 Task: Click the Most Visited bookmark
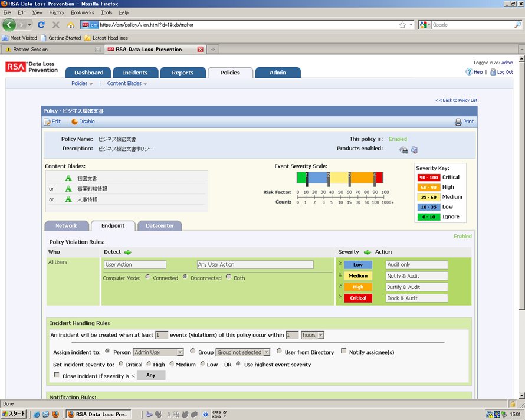tap(19, 38)
